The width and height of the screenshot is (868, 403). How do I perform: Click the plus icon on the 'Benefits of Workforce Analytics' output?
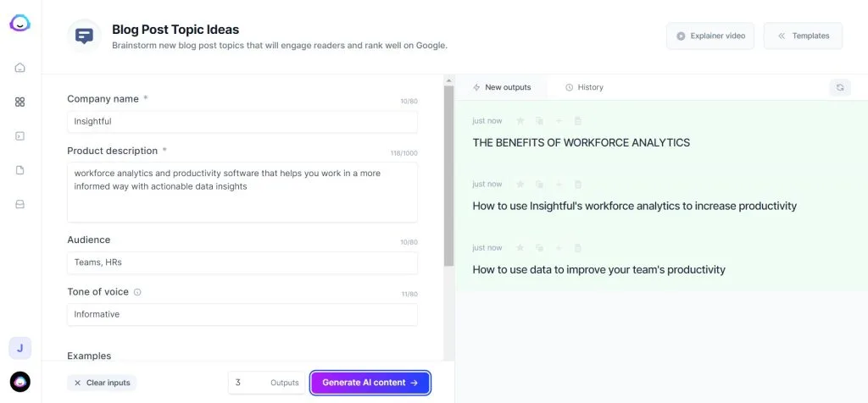[x=559, y=120]
